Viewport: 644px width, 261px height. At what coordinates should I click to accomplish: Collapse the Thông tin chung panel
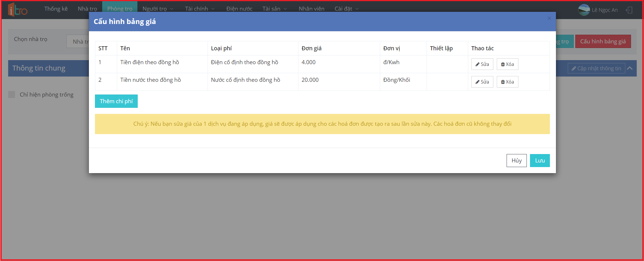(x=630, y=68)
